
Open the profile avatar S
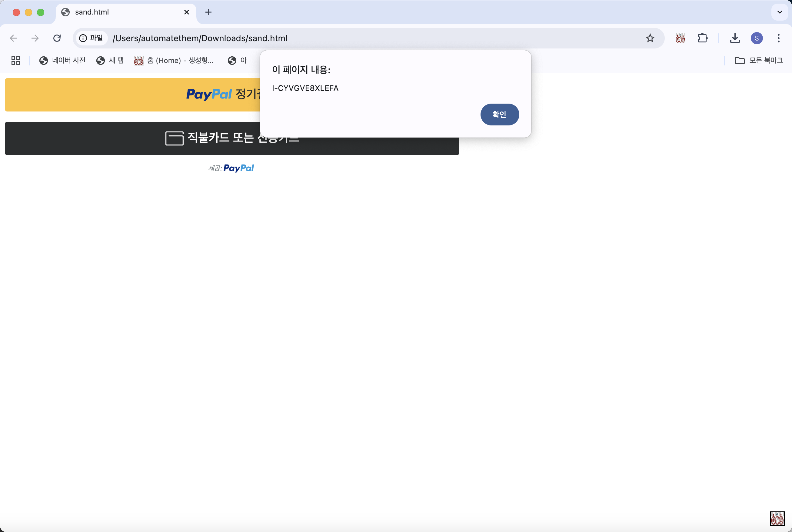click(x=757, y=38)
